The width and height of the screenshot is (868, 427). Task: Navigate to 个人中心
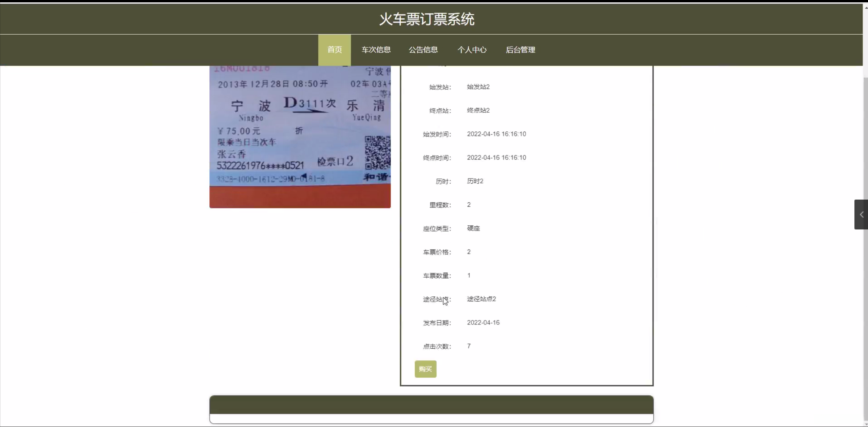[472, 50]
